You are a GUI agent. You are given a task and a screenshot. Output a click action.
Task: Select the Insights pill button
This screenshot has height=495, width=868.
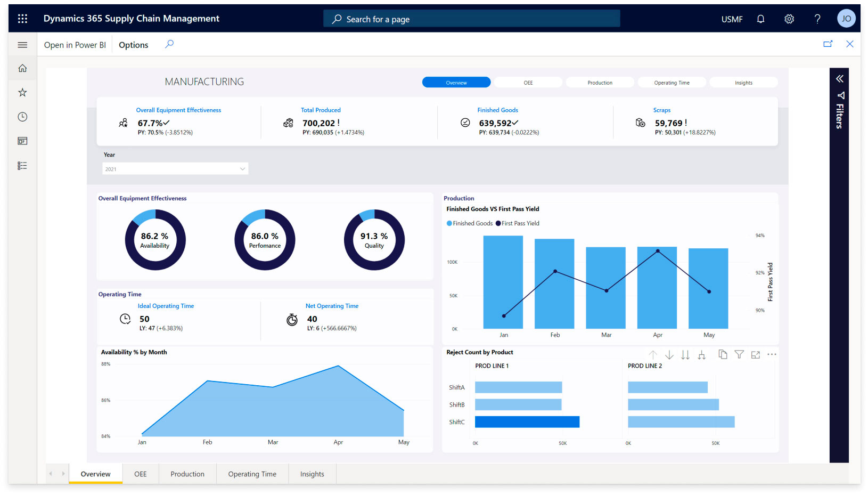[744, 83]
